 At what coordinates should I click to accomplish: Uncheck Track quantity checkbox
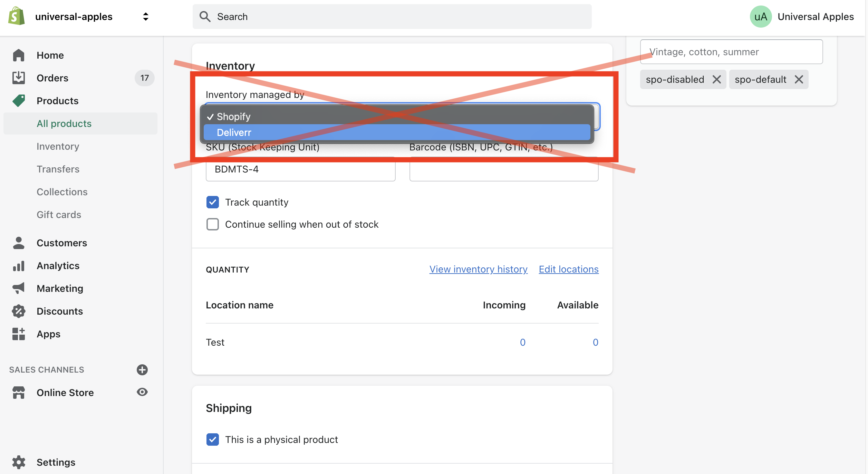(213, 202)
